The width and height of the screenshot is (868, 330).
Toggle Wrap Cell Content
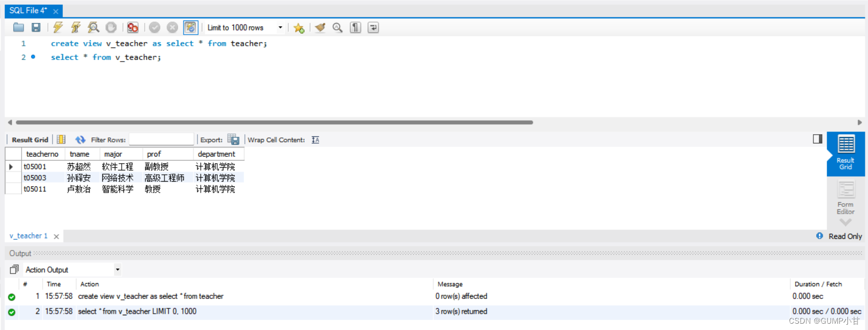tap(315, 139)
